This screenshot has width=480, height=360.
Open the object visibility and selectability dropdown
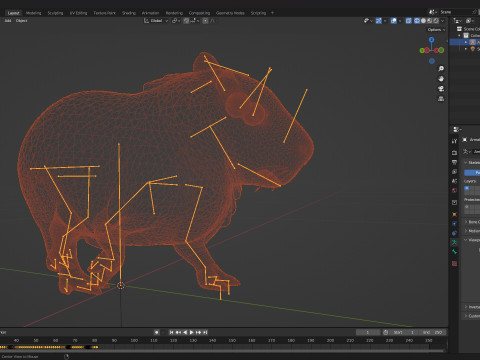click(368, 21)
